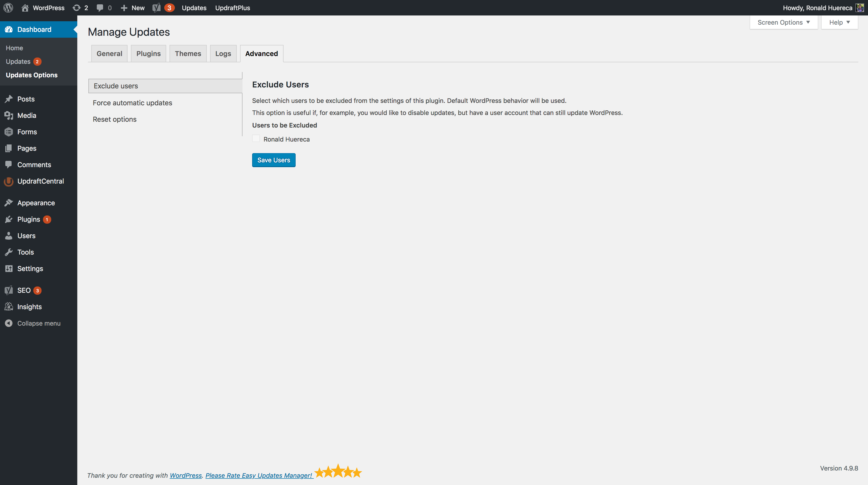Screen dimensions: 868x485
Task: Click the plus icon next to New
Action: [124, 8]
